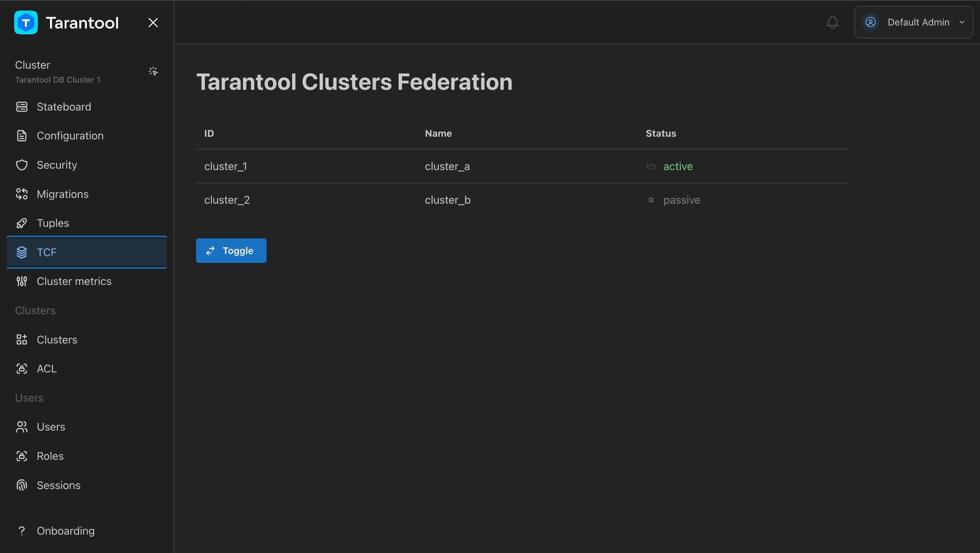Select the cluster_a name cell
The width and height of the screenshot is (980, 553).
click(x=447, y=166)
